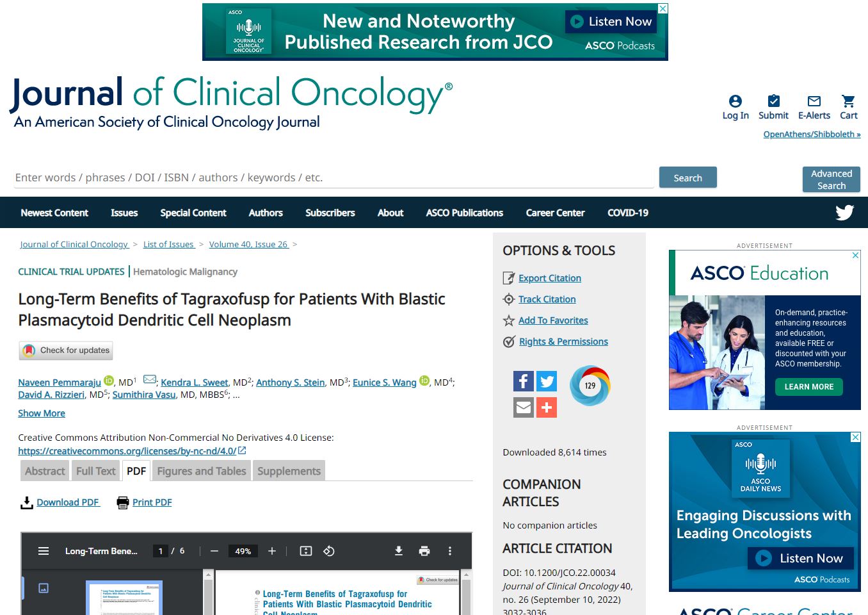Share the article on Facebook
868x615 pixels.
point(523,381)
